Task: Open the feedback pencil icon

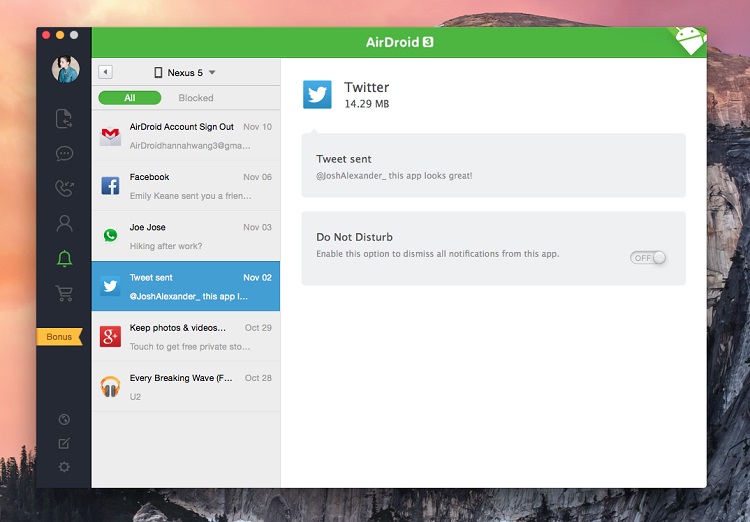Action: coord(64,444)
